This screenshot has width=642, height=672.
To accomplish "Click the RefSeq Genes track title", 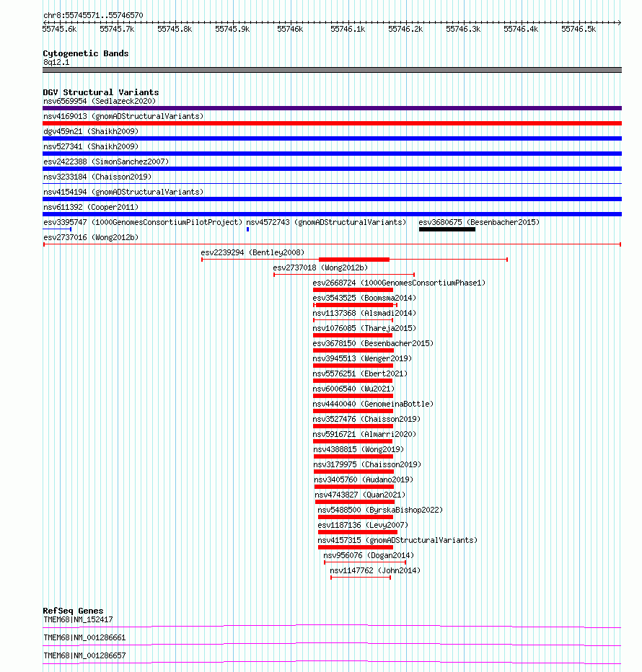I will [73, 611].
